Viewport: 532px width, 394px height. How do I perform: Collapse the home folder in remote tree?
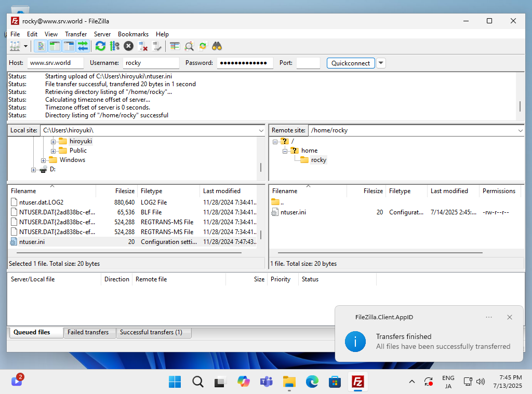(284, 150)
